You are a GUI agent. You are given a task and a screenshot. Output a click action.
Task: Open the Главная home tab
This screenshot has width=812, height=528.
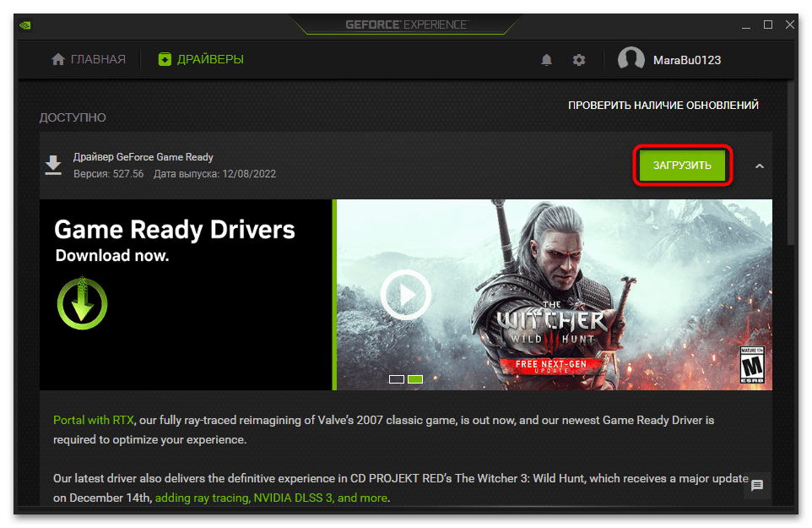pos(88,60)
